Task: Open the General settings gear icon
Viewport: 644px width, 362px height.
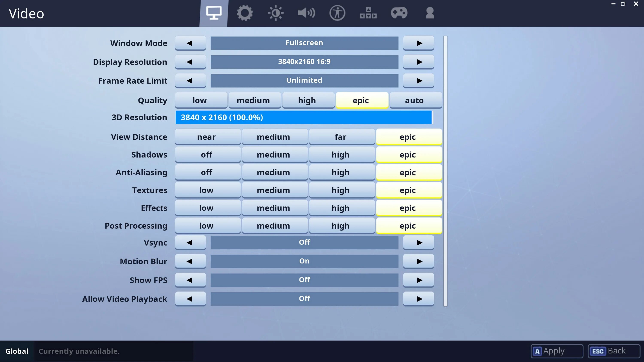Action: click(x=245, y=13)
